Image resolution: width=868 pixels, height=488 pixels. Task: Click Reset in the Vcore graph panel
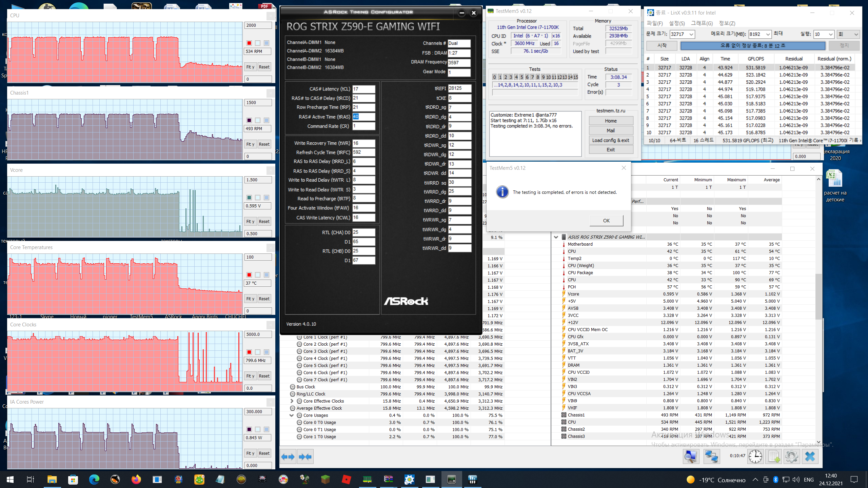264,221
